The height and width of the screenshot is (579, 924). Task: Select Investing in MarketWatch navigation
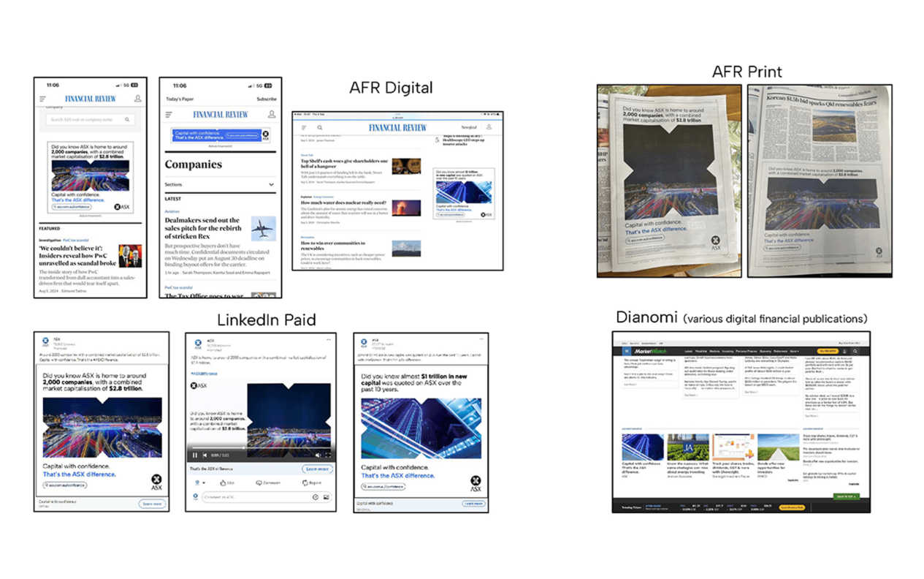728,351
